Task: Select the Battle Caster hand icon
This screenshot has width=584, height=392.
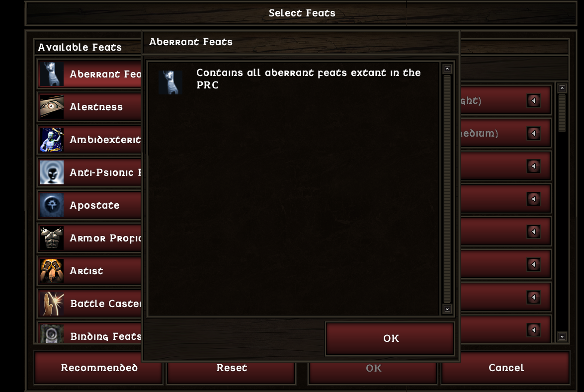Action: point(52,304)
